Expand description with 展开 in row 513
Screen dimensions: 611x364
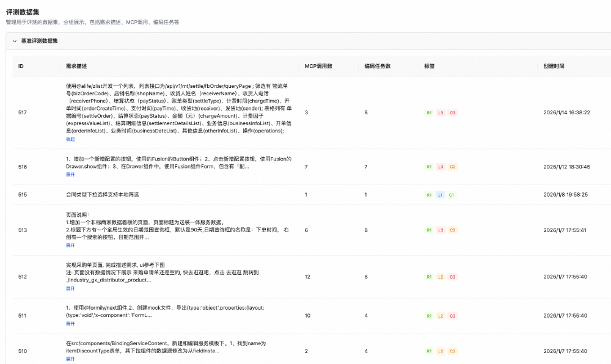tap(70, 246)
